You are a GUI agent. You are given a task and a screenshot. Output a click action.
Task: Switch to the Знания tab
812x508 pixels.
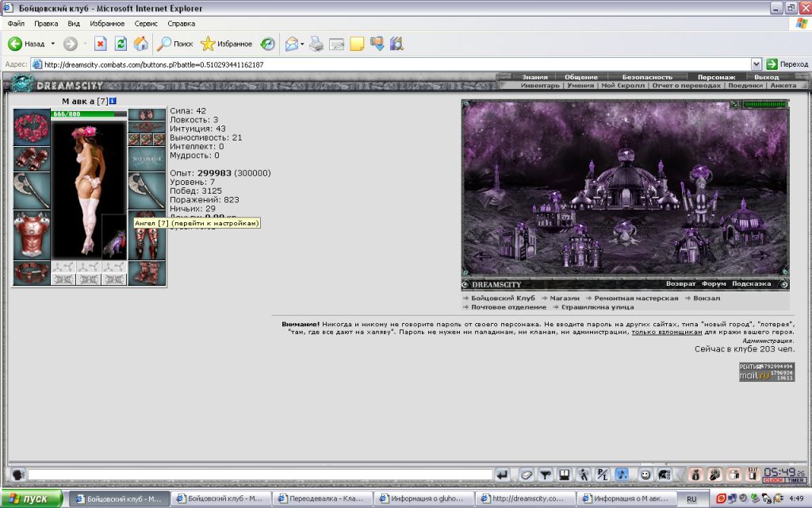click(535, 77)
